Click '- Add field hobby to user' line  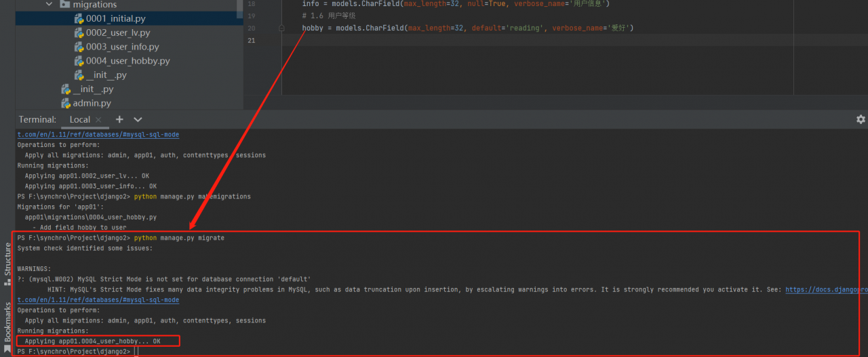pyautogui.click(x=79, y=228)
